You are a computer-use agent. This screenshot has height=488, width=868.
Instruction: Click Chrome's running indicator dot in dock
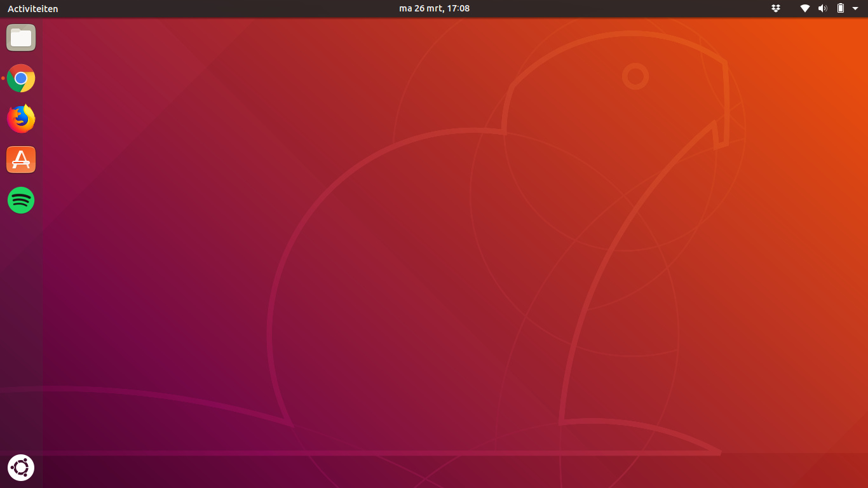(3, 78)
